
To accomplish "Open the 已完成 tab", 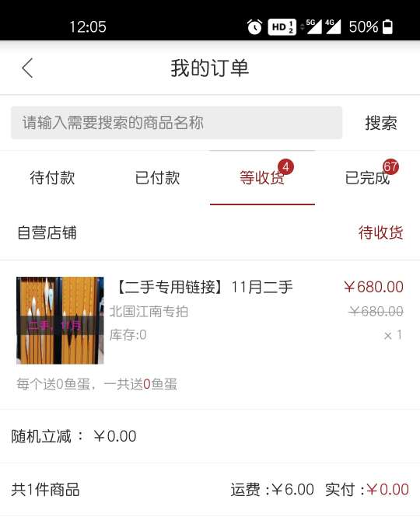I will tap(367, 177).
